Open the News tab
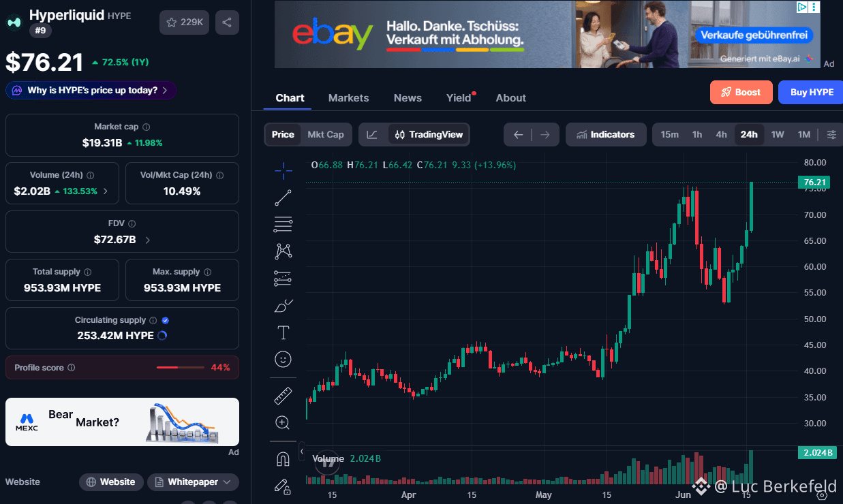843x504 pixels. pyautogui.click(x=408, y=98)
